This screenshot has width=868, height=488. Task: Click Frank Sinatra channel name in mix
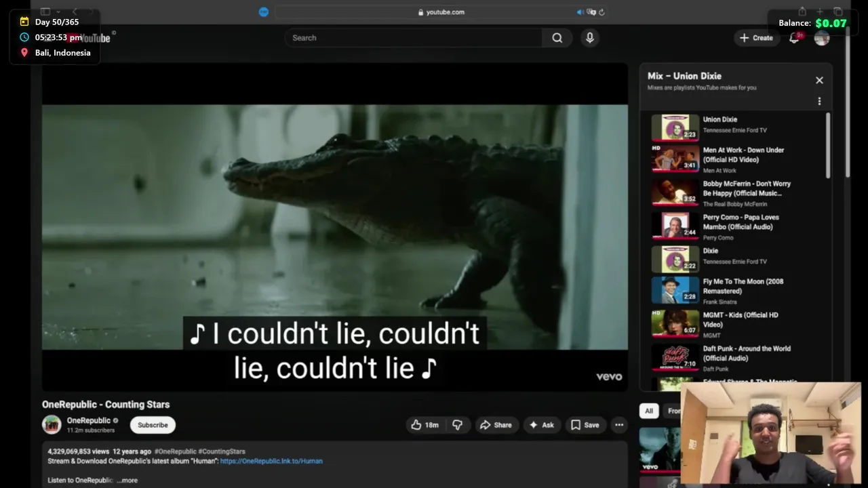(x=719, y=302)
